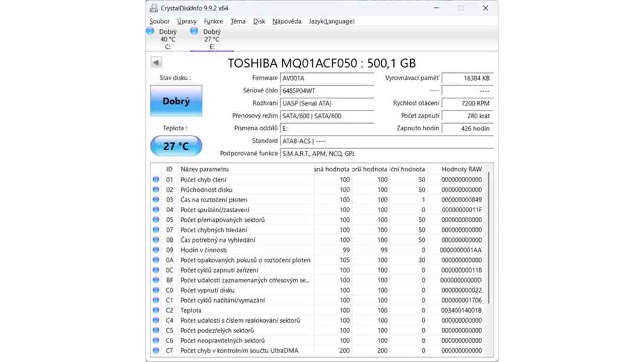Click status orb for C5 Počet podezřelých sektorů
Image resolution: width=644 pixels, height=362 pixels.
156,331
